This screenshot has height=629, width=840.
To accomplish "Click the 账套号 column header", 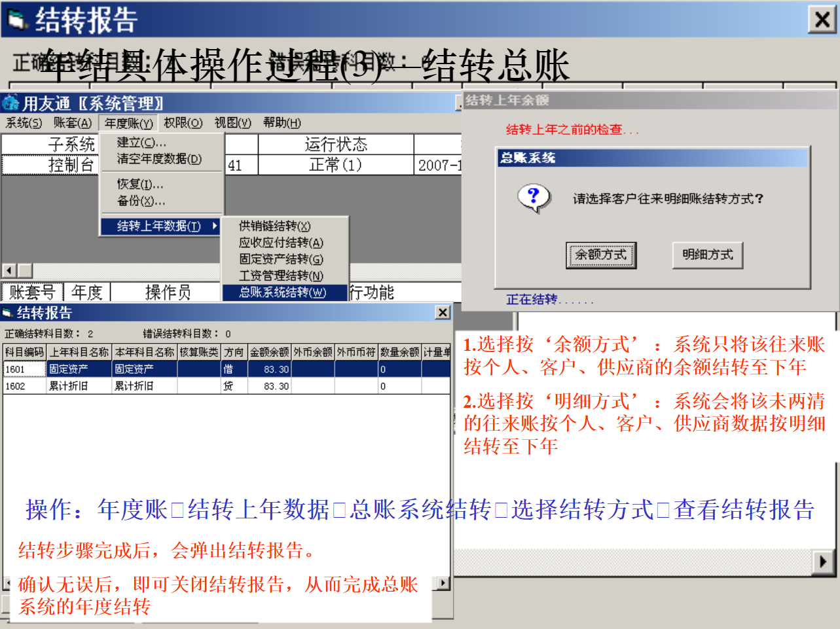I will [32, 292].
